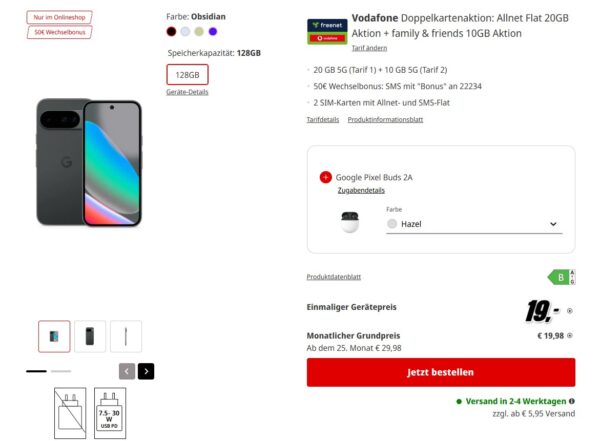This screenshot has height=441, width=600.
Task: Select the Obsidian black color swatch
Action: point(171,32)
